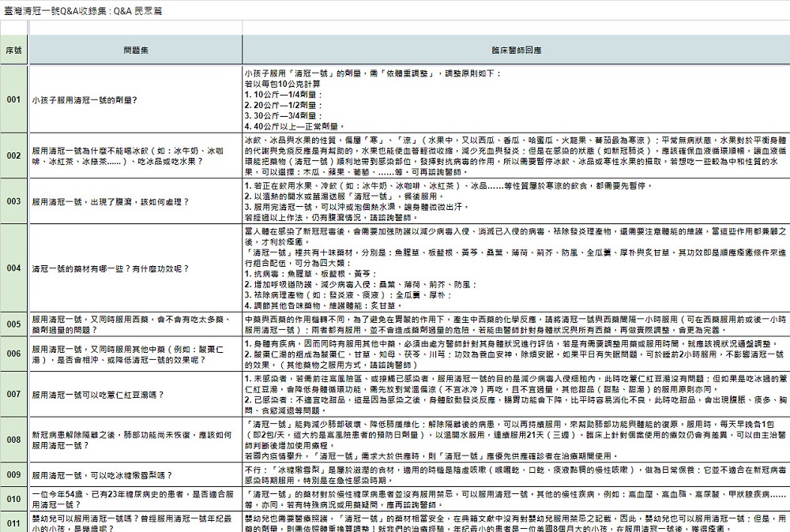Click question '小孩子服用清冠一號的劑量?'
790x532 pixels.
pyautogui.click(x=136, y=100)
